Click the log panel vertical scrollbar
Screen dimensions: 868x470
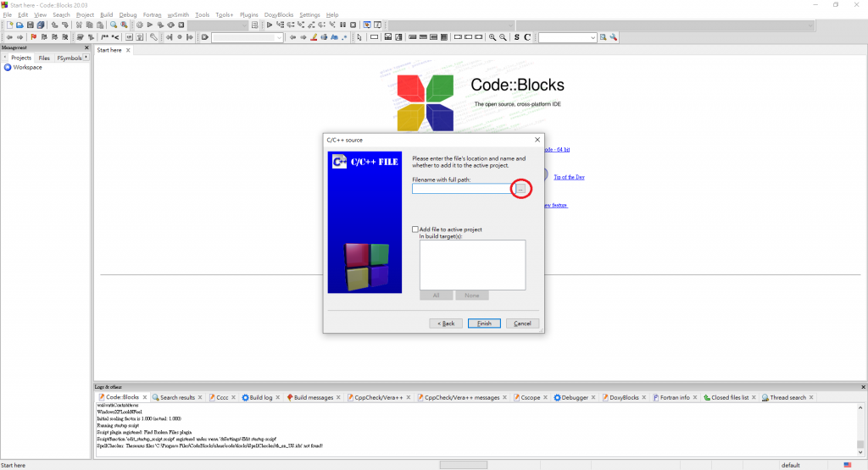860,429
